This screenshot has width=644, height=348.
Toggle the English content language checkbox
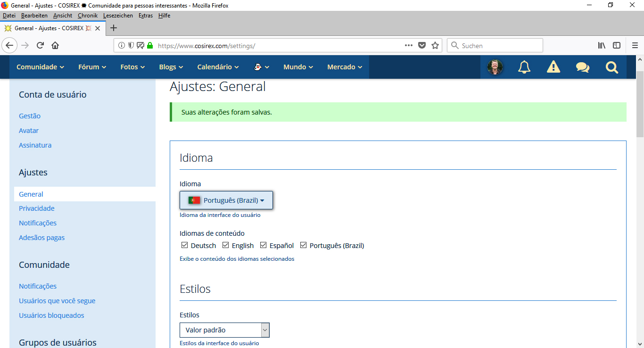coord(226,245)
